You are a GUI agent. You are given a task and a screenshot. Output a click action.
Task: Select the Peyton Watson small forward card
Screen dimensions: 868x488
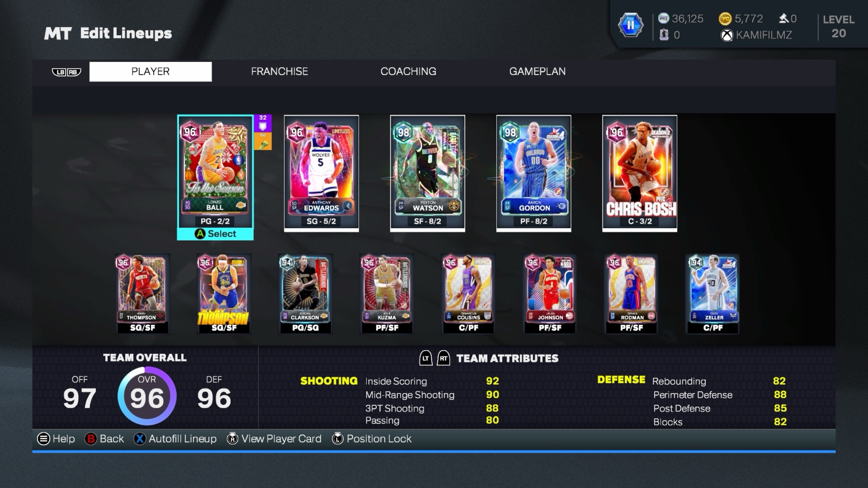[428, 173]
